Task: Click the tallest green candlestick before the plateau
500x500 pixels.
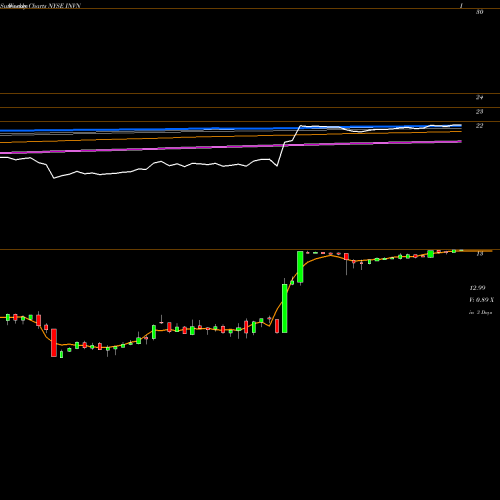Action: pyautogui.click(x=285, y=308)
